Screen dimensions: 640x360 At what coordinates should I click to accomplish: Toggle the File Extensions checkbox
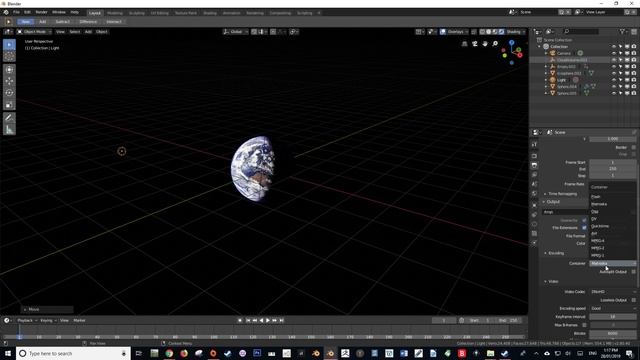click(584, 228)
